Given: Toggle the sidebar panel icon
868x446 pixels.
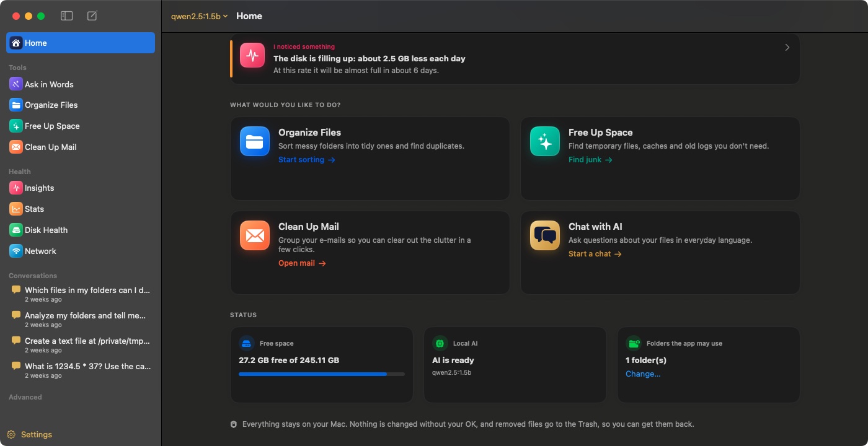Looking at the screenshot, I should pyautogui.click(x=66, y=16).
